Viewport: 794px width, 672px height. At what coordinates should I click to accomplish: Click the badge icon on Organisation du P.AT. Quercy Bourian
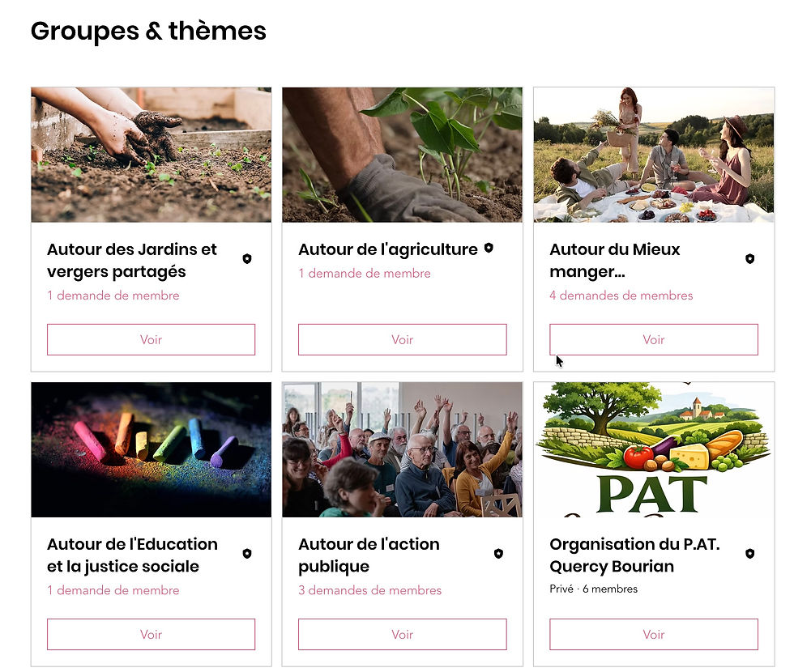point(749,553)
